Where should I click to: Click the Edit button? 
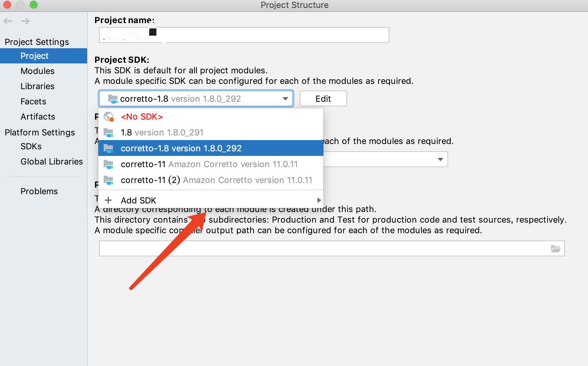point(323,98)
